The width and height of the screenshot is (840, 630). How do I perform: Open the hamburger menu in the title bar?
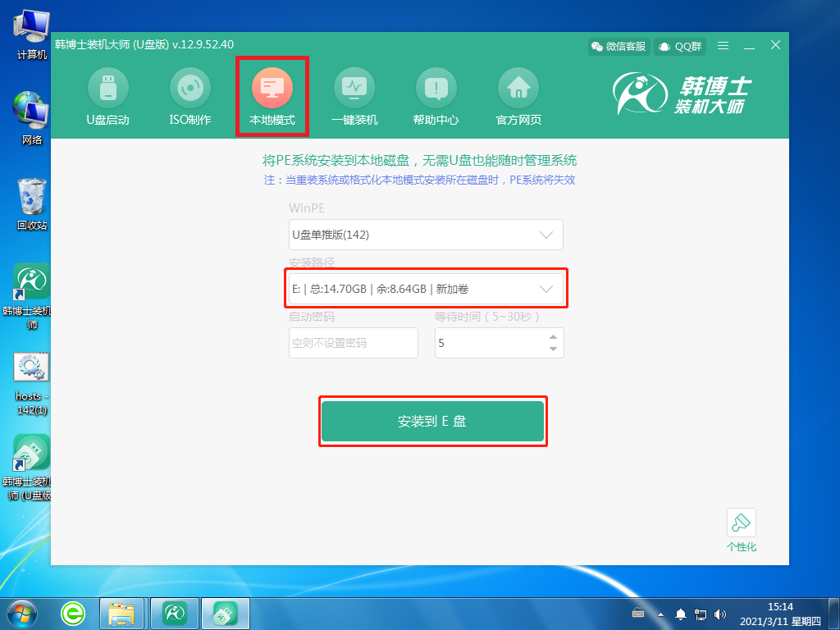tap(722, 47)
